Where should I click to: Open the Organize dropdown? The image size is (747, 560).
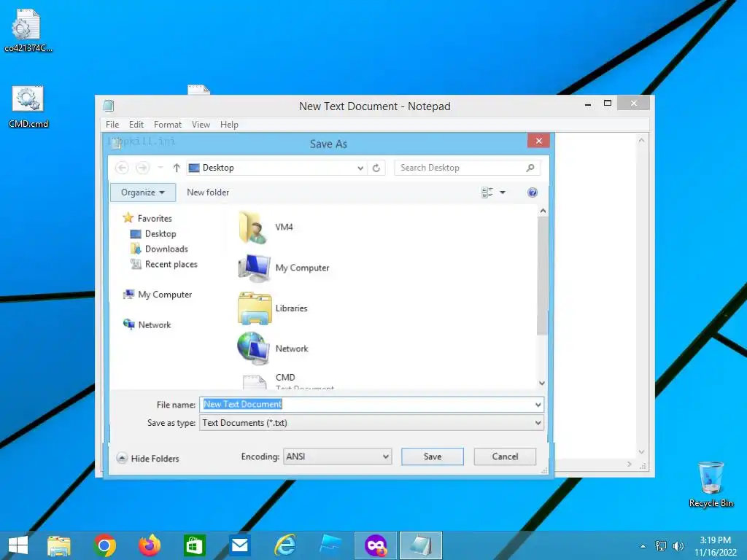pyautogui.click(x=143, y=192)
